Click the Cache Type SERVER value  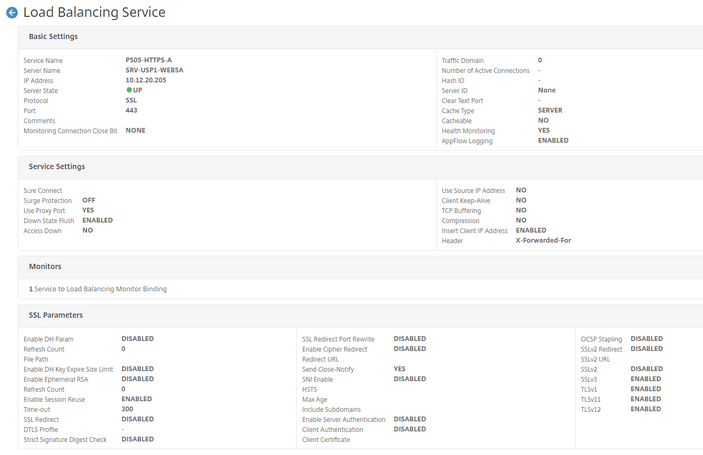pos(549,111)
